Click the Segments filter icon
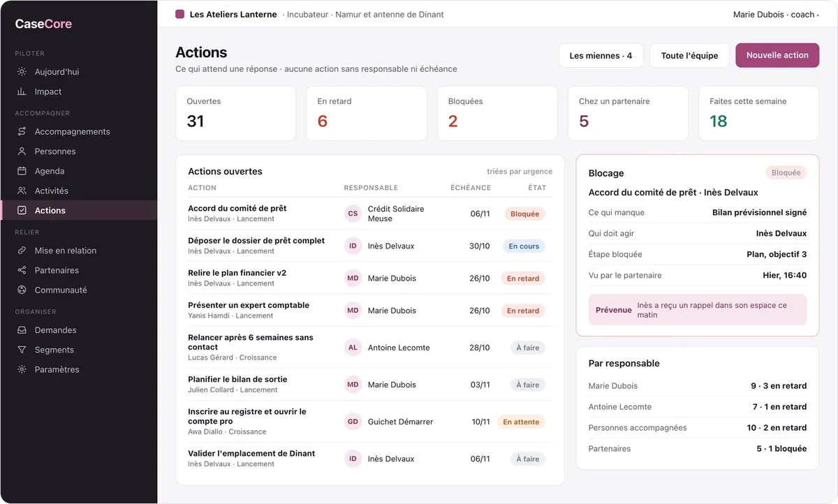 click(22, 350)
